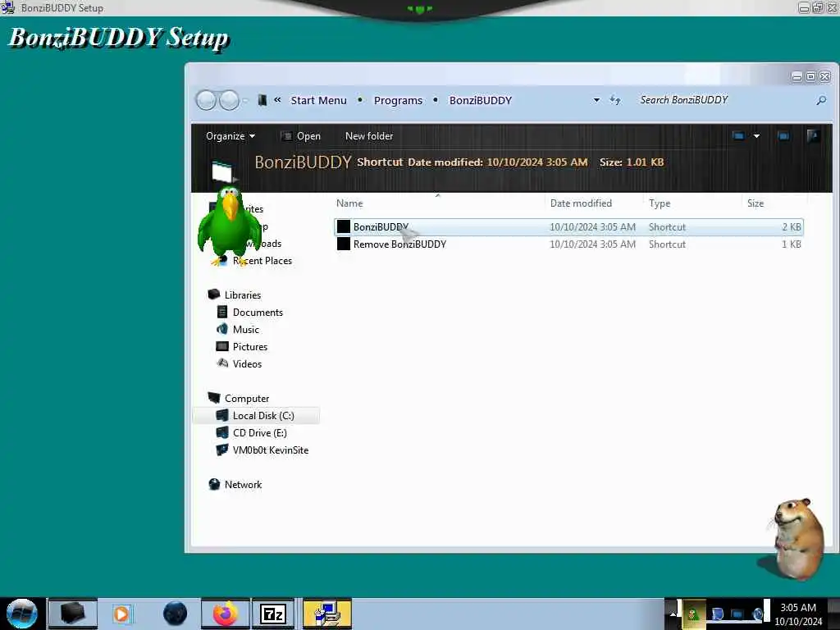Navigate to the Programs breadcrumb
The image size is (840, 630).
398,100
